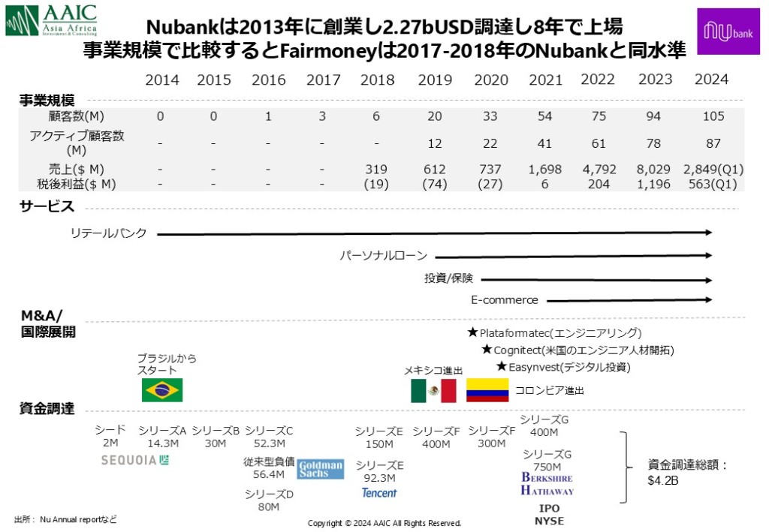Image resolution: width=769 pixels, height=532 pixels.
Task: Select the 事業規模 section heading
Action: pos(47,99)
